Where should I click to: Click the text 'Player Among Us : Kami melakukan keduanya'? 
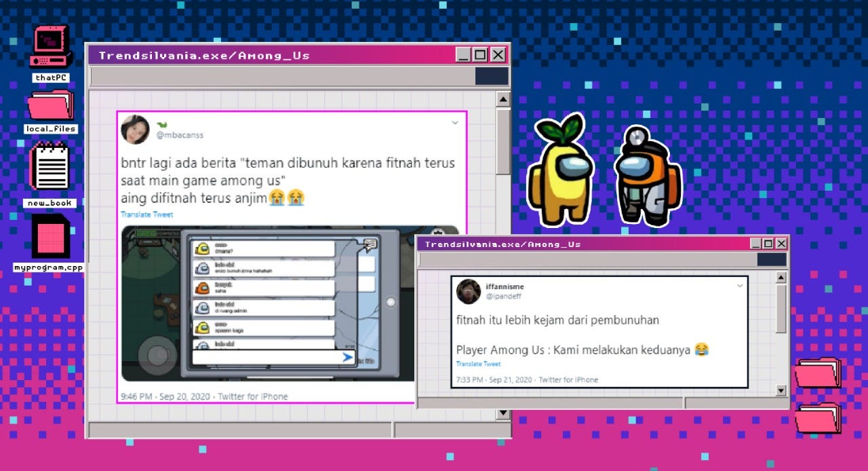pyautogui.click(x=574, y=350)
